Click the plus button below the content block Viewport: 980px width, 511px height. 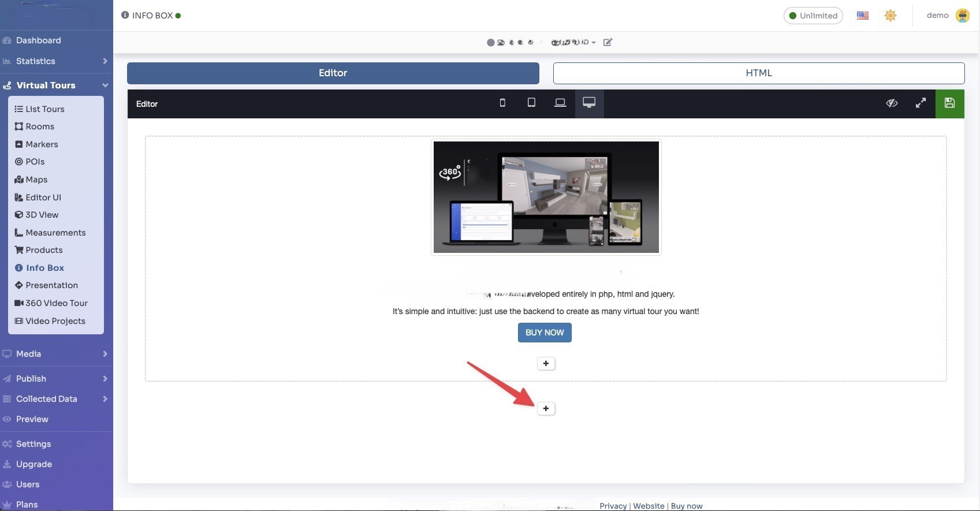(546, 409)
